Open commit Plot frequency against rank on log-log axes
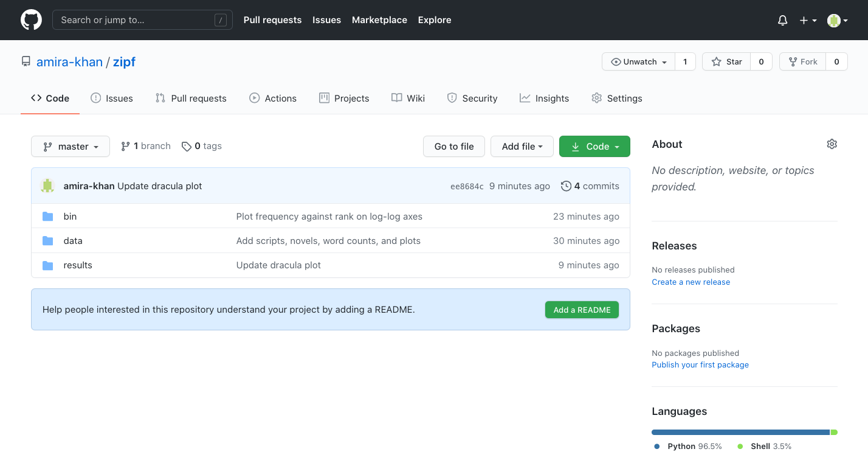The height and width of the screenshot is (463, 868). [x=329, y=217]
